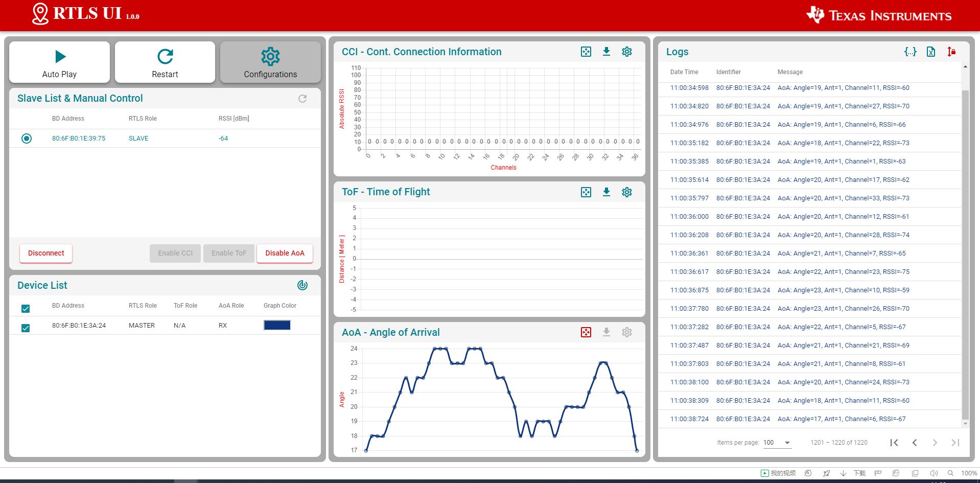The image size is (980, 483).
Task: Expand the CCI graph to full view
Action: (586, 52)
